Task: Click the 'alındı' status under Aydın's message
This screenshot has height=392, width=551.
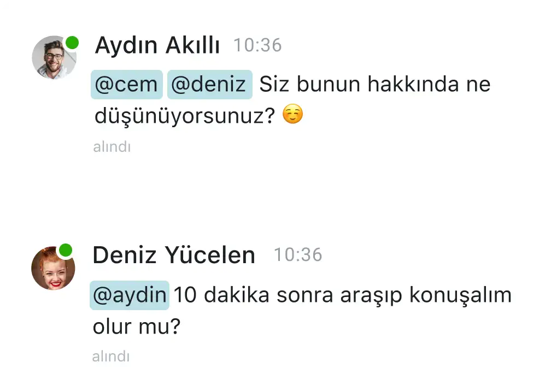Action: pyautogui.click(x=112, y=147)
